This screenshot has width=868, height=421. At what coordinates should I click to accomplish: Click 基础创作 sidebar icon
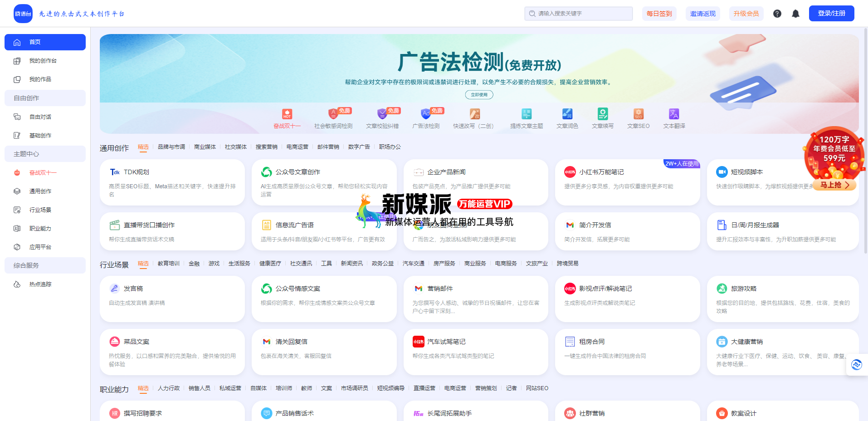point(17,135)
